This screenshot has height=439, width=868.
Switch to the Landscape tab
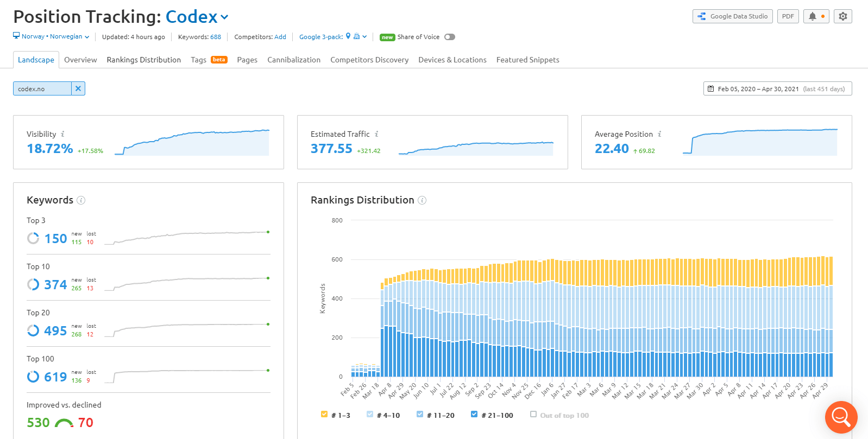pyautogui.click(x=36, y=60)
